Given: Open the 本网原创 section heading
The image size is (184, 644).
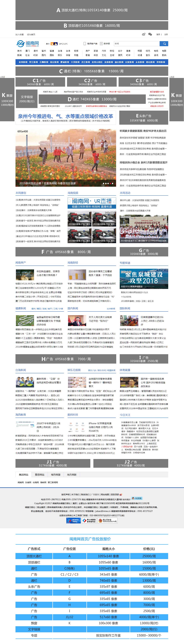Looking at the screenshot, I should (x=21, y=193).
